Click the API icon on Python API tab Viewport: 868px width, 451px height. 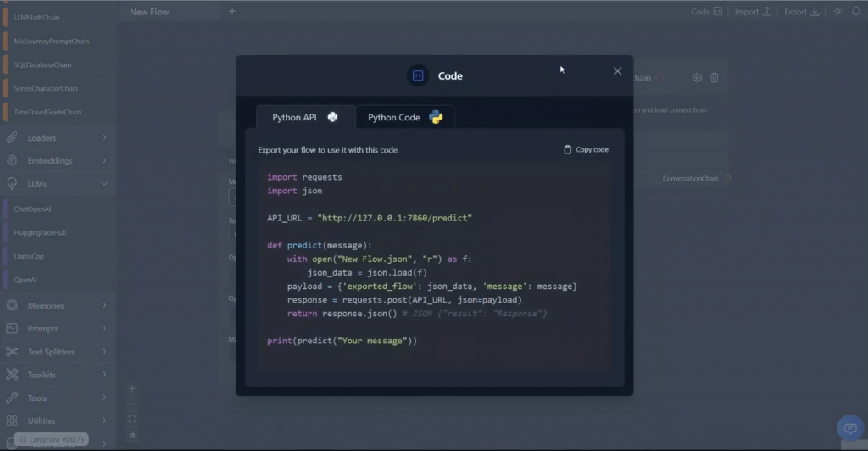(x=332, y=117)
